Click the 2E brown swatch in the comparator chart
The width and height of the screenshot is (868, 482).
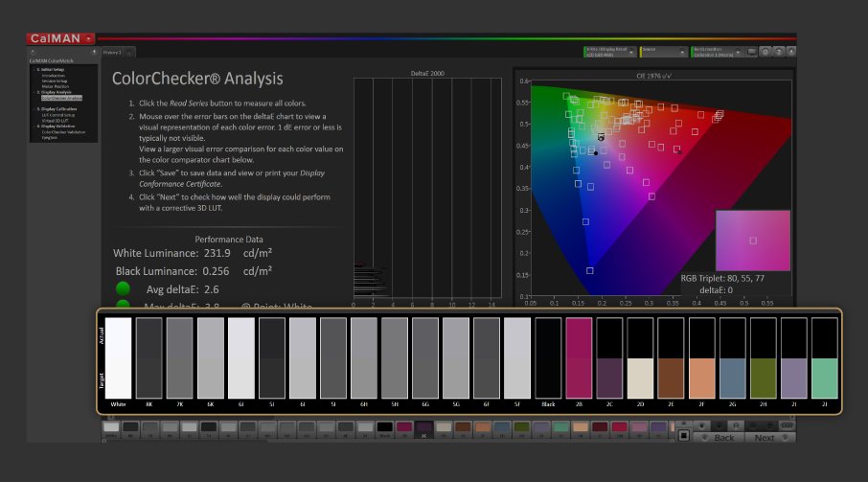tap(671, 358)
